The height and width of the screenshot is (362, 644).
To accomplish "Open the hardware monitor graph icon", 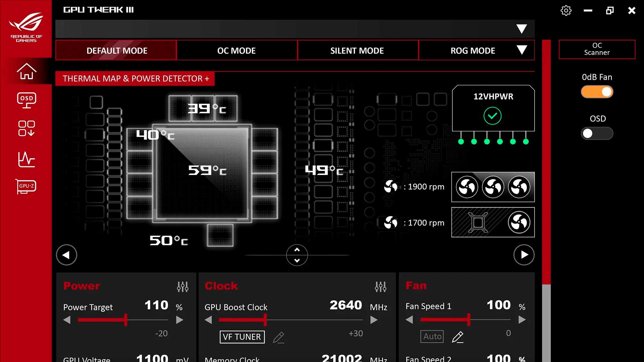I will [x=27, y=158].
